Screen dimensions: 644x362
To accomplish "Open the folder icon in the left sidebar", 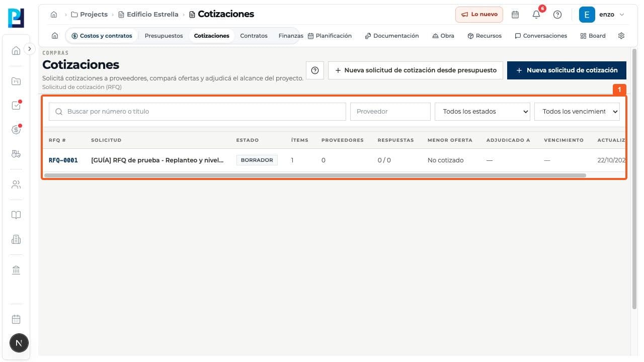I will tap(16, 81).
